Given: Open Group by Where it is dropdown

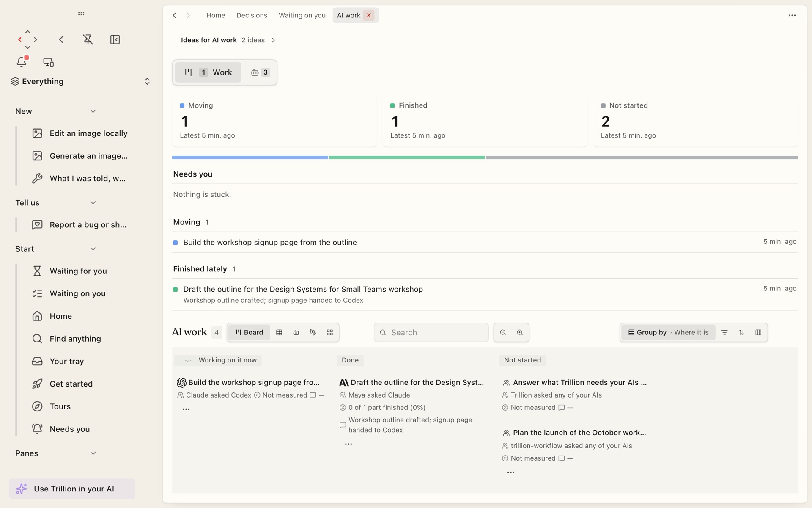Looking at the screenshot, I should pyautogui.click(x=668, y=332).
